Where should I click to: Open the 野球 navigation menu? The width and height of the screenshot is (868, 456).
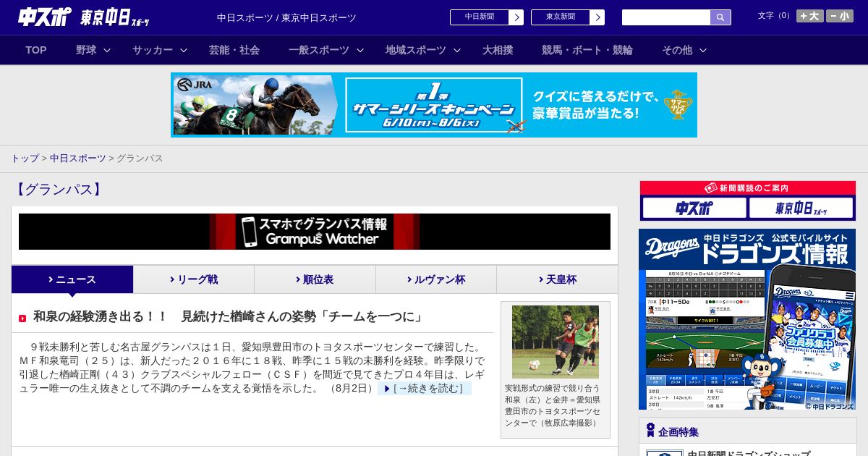(x=86, y=50)
